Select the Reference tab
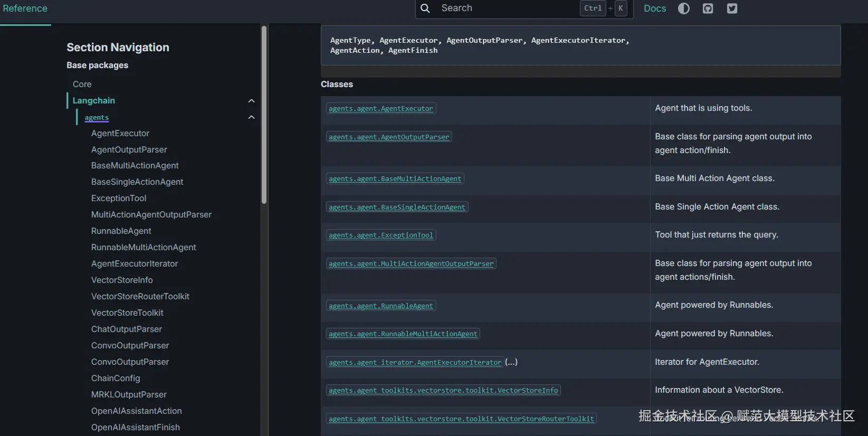The image size is (868, 436). pos(25,8)
